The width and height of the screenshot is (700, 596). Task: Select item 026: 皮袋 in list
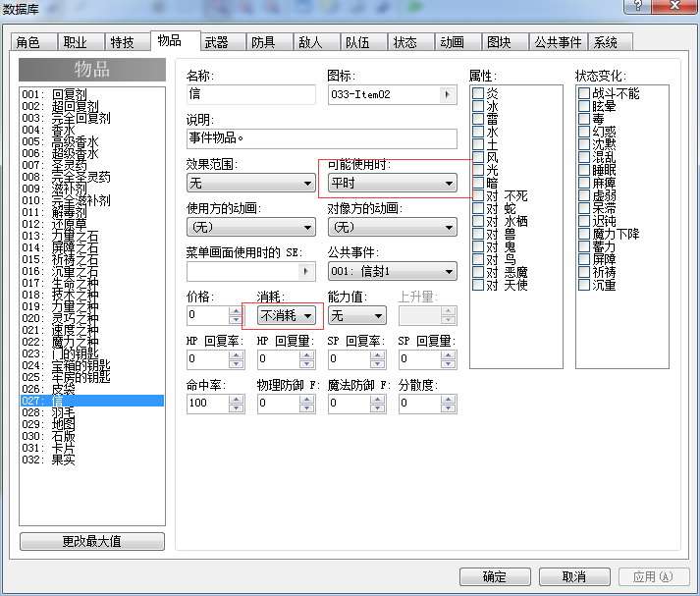(92, 389)
